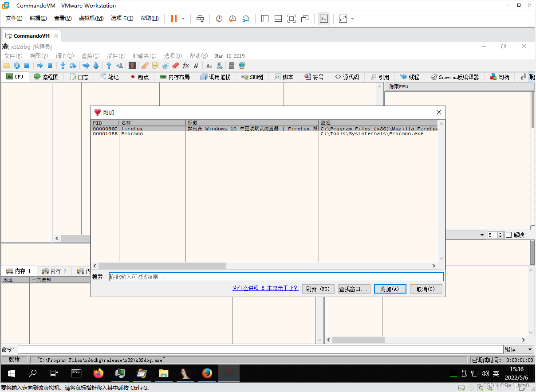Open VMware 选项卡(T) menu

[x=122, y=18]
